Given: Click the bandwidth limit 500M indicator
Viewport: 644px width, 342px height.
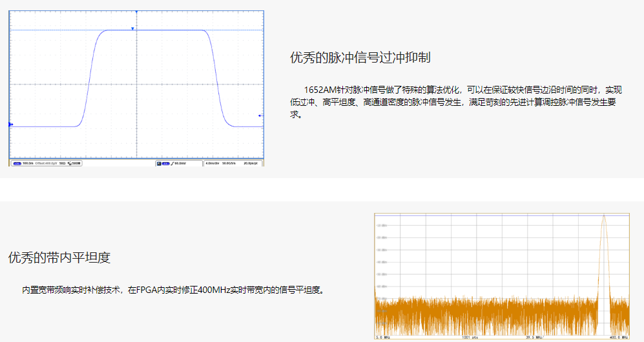Looking at the screenshot, I should 74,163.
